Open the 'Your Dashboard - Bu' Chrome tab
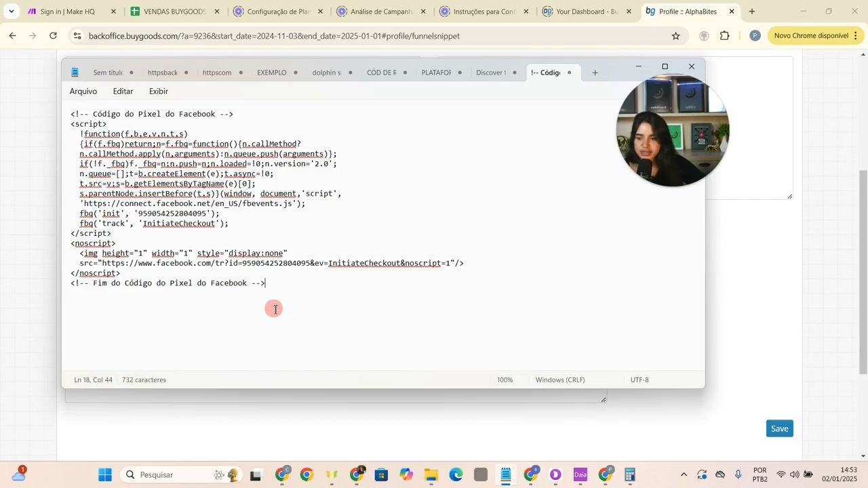The image size is (868, 488). (x=587, y=12)
